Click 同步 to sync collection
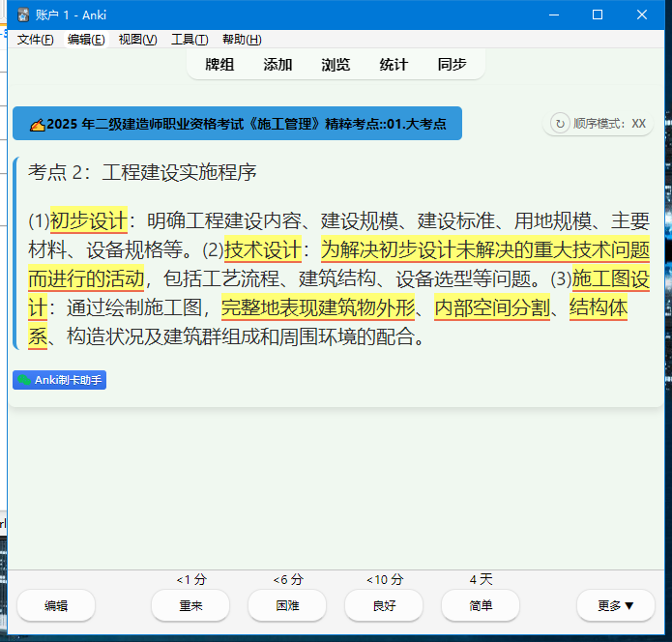The width and height of the screenshot is (672, 642). point(452,64)
